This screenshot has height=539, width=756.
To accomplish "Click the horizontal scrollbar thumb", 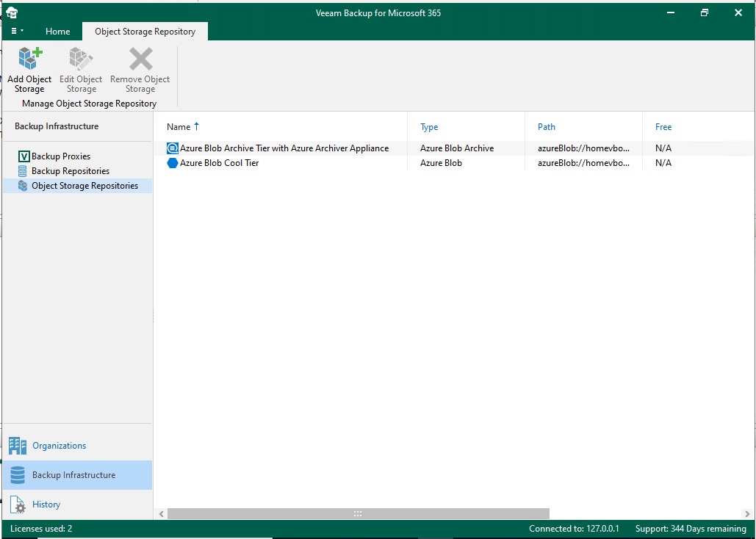I will (x=359, y=513).
